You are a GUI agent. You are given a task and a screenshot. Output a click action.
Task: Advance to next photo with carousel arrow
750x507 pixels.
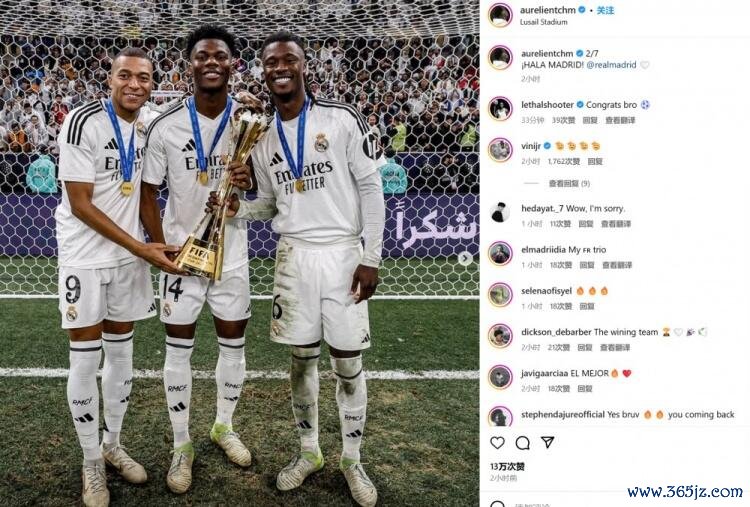pyautogui.click(x=464, y=258)
